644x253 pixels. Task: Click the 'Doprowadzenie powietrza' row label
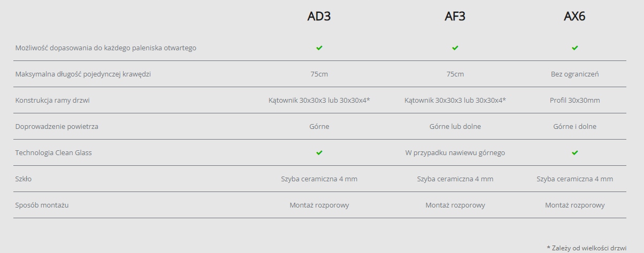pos(57,126)
